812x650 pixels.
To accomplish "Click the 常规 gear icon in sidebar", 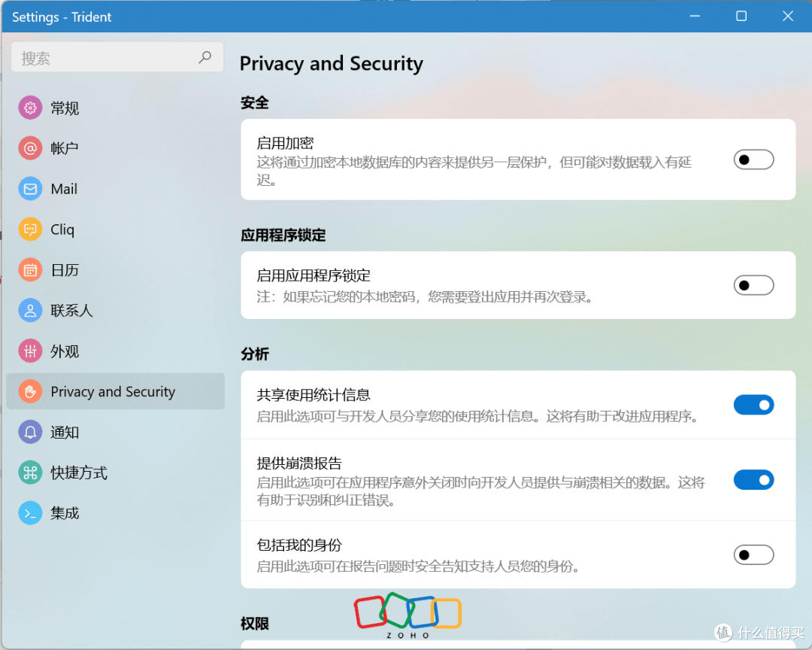I will click(30, 108).
